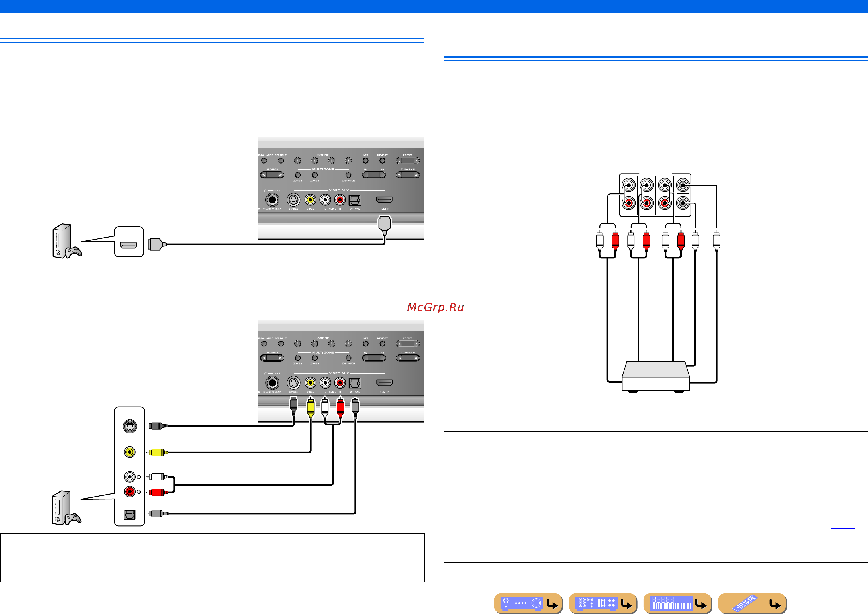The image size is (868, 614).
Task: Click the S VIDEO jack in the analog-cable diagram
Action: [293, 382]
